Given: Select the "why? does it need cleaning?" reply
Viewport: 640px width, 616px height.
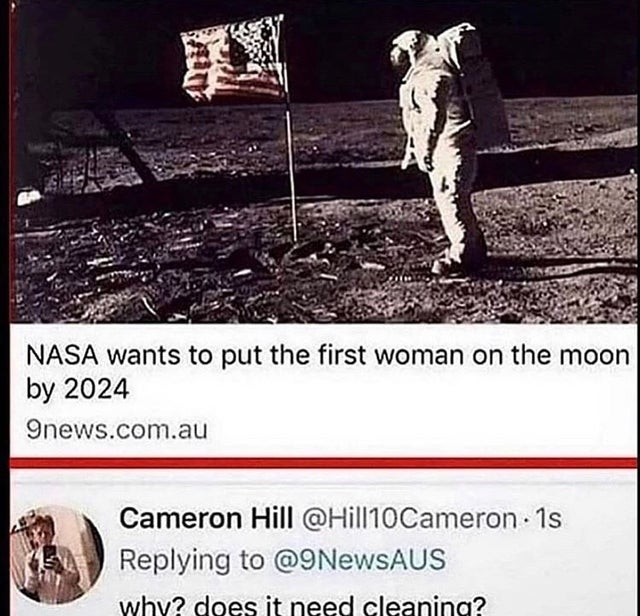Looking at the screenshot, I should 303,606.
